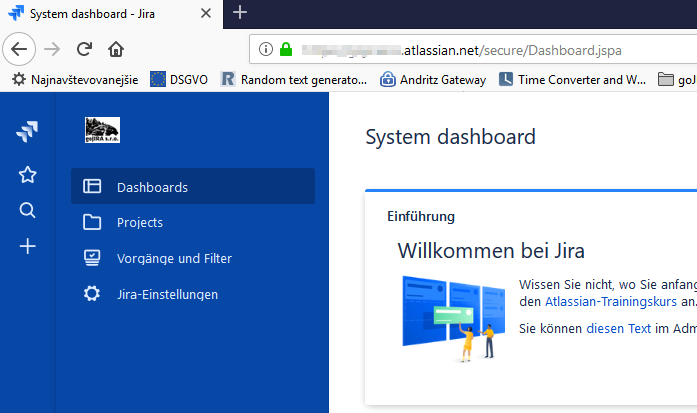Go to the browser home page
The width and height of the screenshot is (697, 413).
116,49
